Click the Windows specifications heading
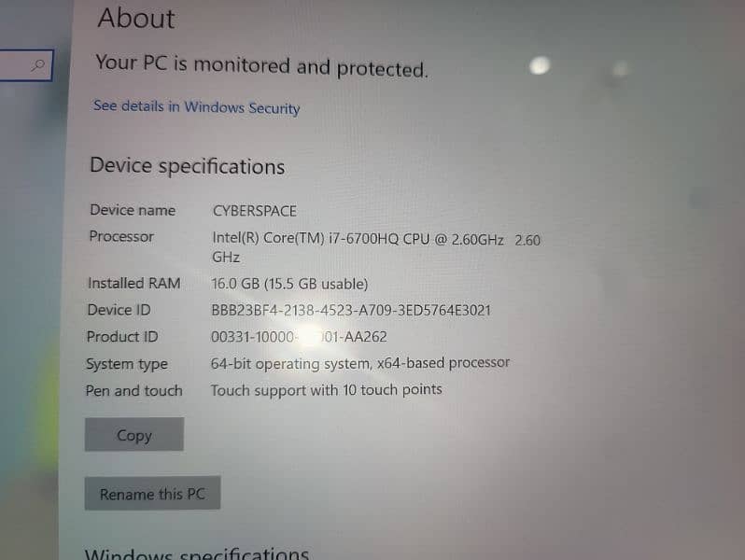The width and height of the screenshot is (745, 560). coord(197,553)
